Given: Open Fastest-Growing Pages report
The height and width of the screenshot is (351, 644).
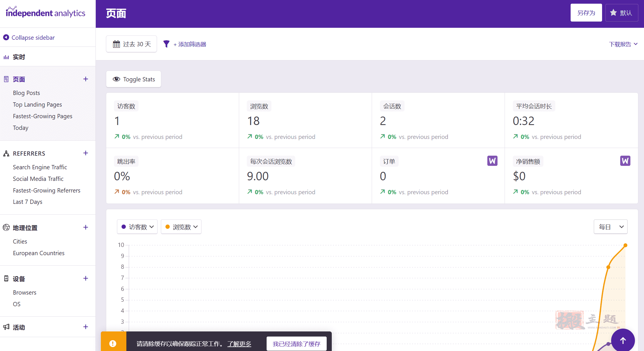Looking at the screenshot, I should coord(42,116).
